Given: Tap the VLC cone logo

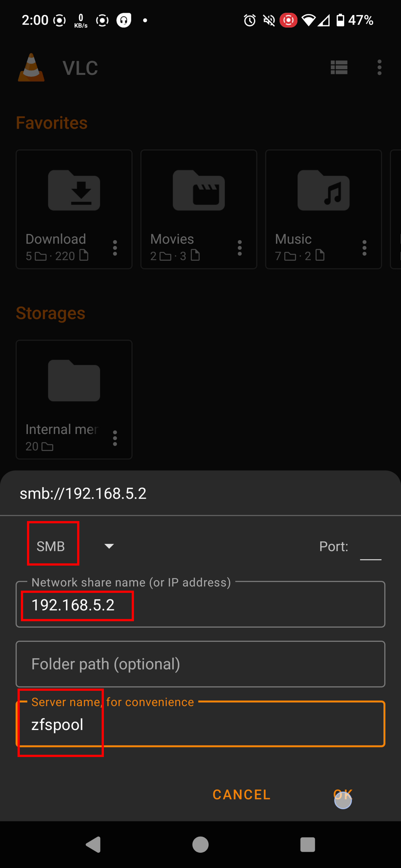Looking at the screenshot, I should (31, 67).
